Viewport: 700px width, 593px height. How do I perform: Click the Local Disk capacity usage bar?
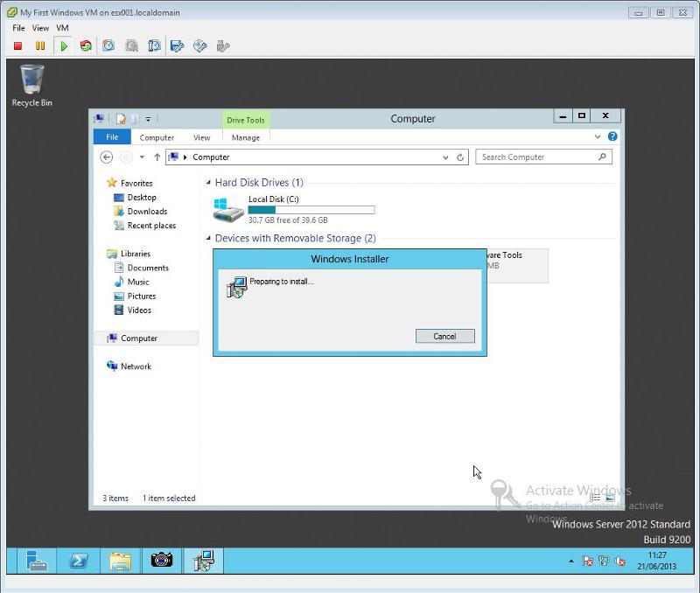[x=311, y=210]
